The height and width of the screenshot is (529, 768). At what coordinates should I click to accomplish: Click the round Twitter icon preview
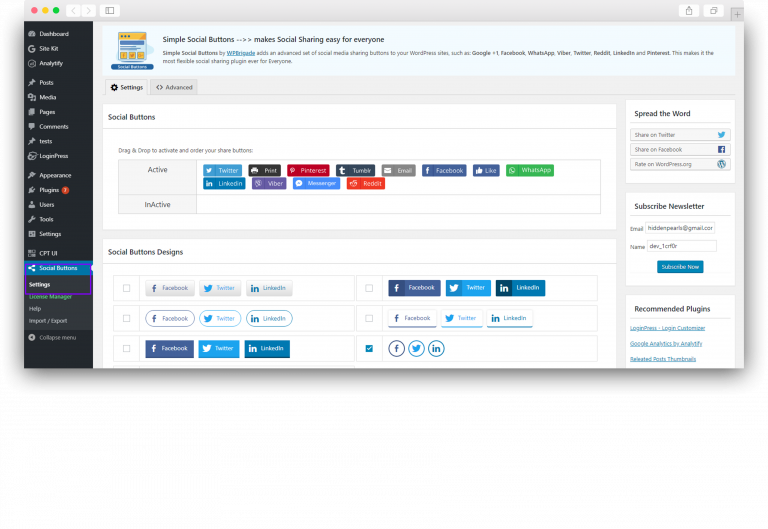tap(416, 349)
